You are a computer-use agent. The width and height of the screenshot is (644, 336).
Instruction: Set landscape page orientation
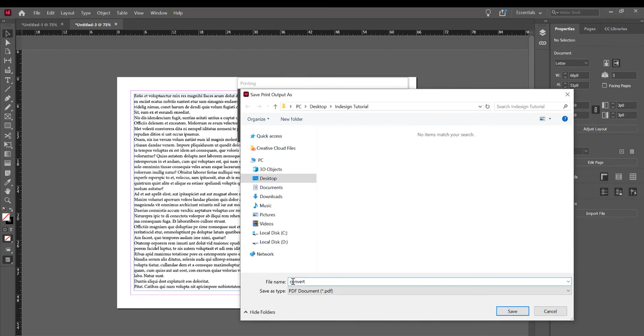[616, 63]
